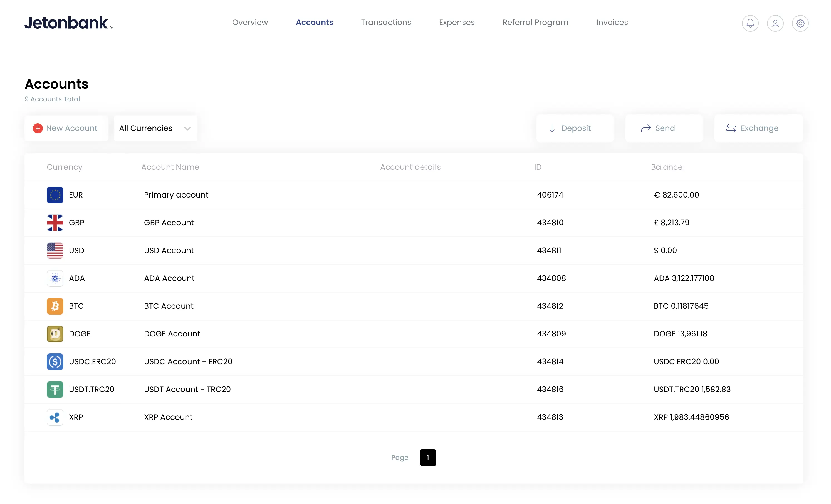
Task: Click the Jetonbank logo
Action: tap(68, 23)
